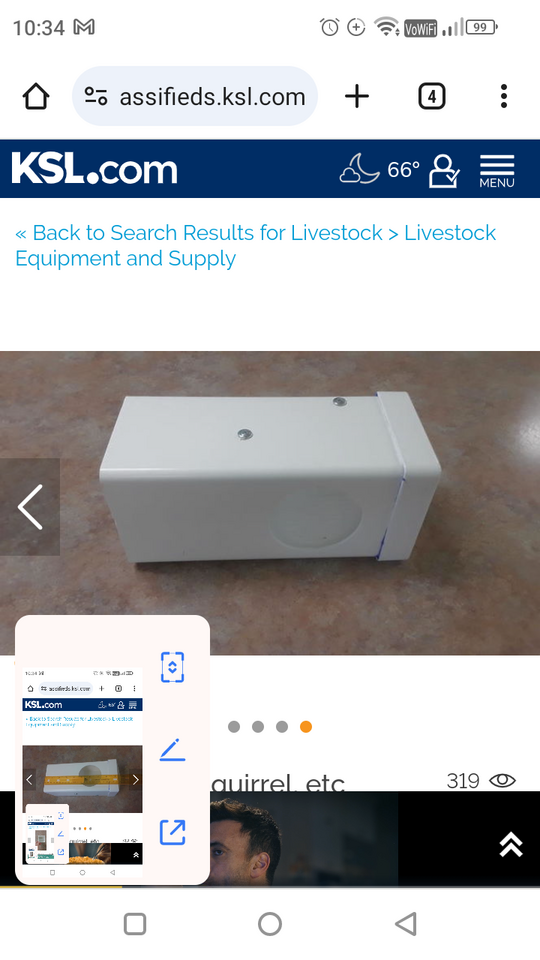Screen dimensions: 540x960
Task: Tap the site settings icon in address bar
Action: (x=96, y=97)
